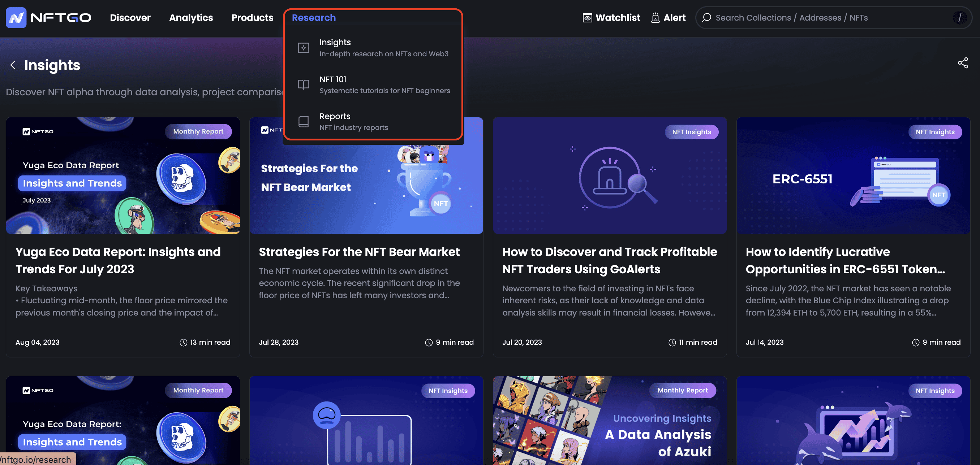Open the Yuga Eco Data Report July 2023 thumbnail
980x465 pixels.
pyautogui.click(x=123, y=175)
